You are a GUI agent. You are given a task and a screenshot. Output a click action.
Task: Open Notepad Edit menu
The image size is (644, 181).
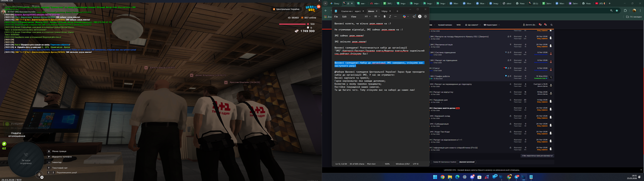pyautogui.click(x=345, y=17)
